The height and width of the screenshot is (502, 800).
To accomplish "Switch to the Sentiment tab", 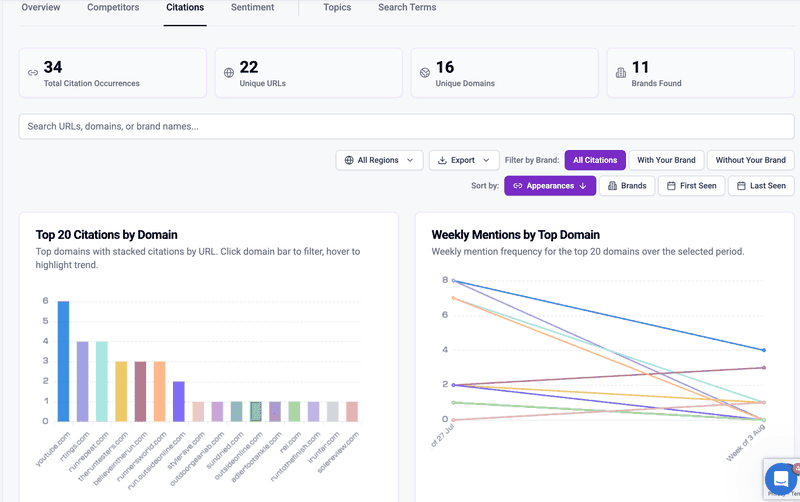I will pyautogui.click(x=252, y=8).
